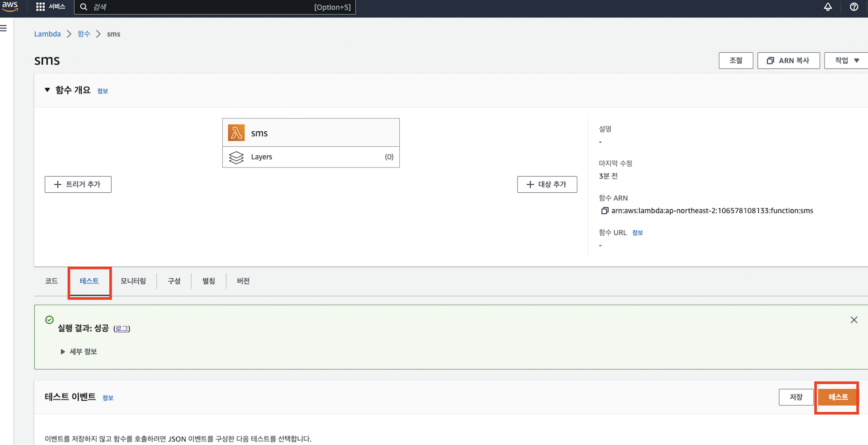The height and width of the screenshot is (445, 868).
Task: Open the help question mark icon
Action: pos(854,7)
